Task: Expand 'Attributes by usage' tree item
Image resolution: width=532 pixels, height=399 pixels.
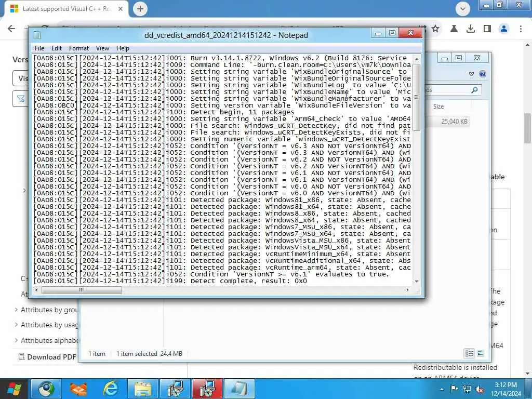Action: [16, 325]
